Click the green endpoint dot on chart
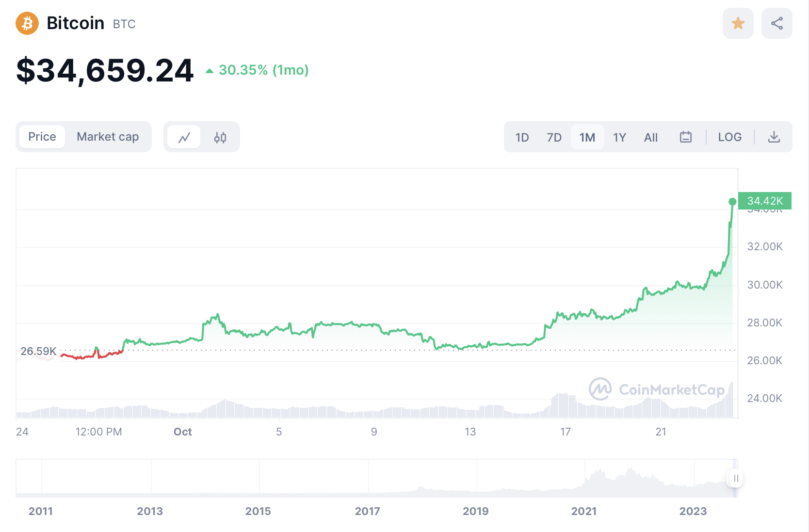This screenshot has width=809, height=532. [732, 202]
